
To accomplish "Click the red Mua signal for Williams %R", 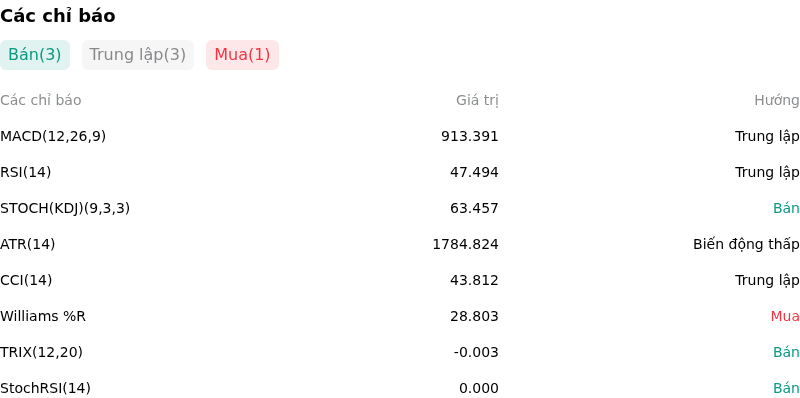I will 785,316.
